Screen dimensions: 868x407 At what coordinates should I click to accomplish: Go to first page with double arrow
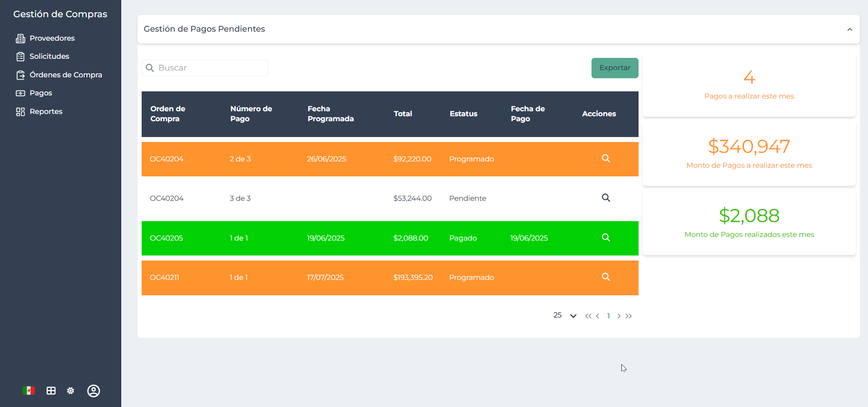(588, 316)
